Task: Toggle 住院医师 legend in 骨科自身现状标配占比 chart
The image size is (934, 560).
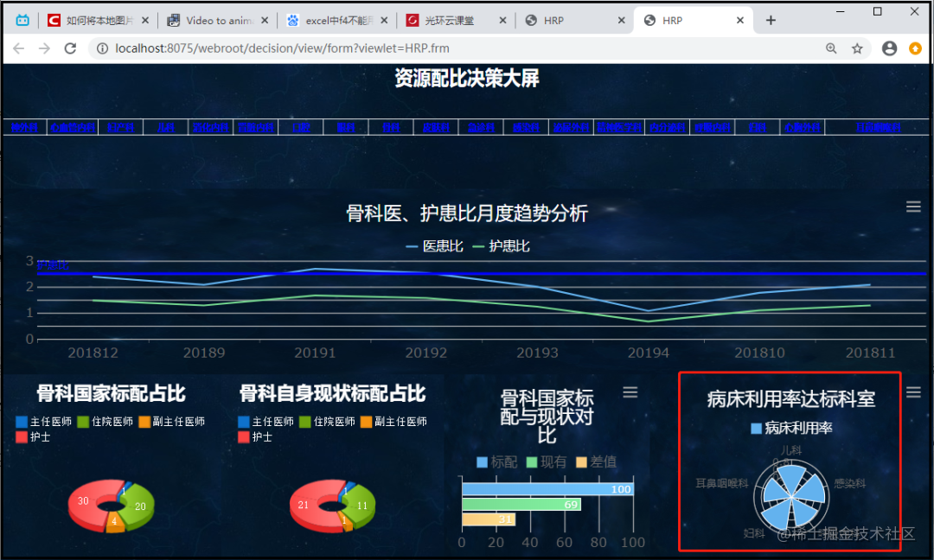Action: pos(327,422)
